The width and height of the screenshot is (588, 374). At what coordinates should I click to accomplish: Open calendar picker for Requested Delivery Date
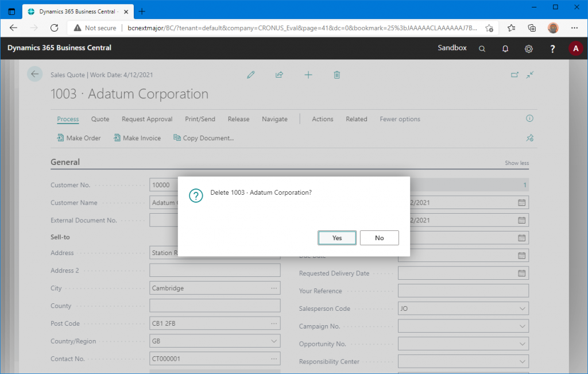521,273
